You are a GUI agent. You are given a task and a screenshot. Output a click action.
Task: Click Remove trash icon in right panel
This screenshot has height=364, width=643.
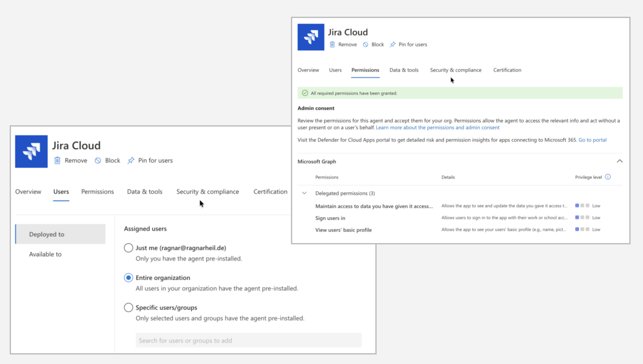(332, 44)
